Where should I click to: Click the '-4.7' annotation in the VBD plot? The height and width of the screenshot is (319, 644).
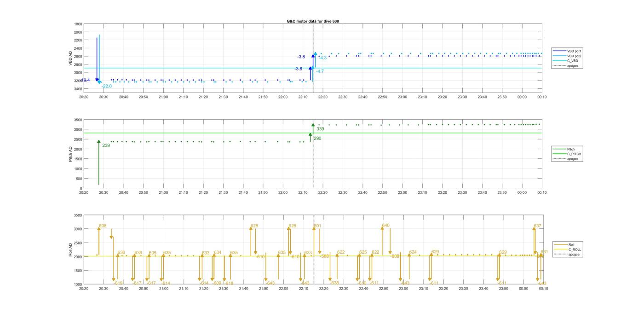tap(320, 71)
